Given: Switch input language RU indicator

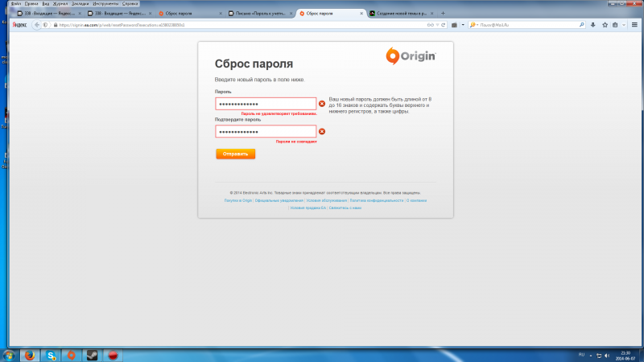Looking at the screenshot, I should [x=581, y=355].
